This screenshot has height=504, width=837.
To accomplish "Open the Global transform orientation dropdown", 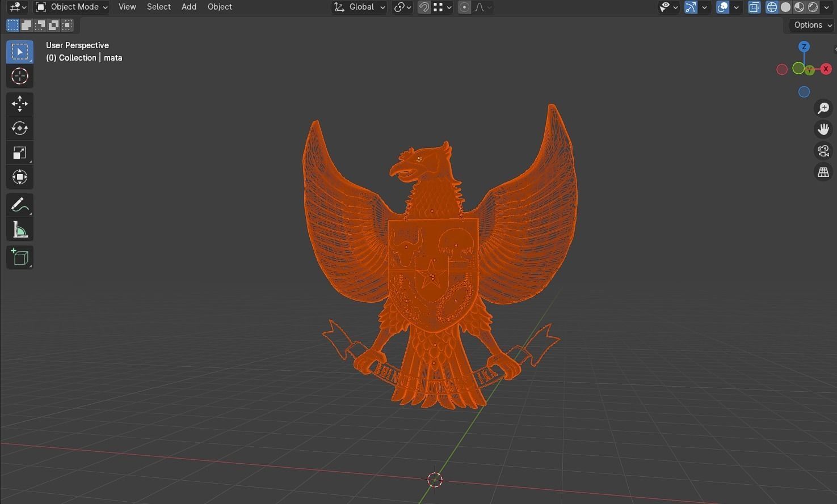I will point(360,7).
